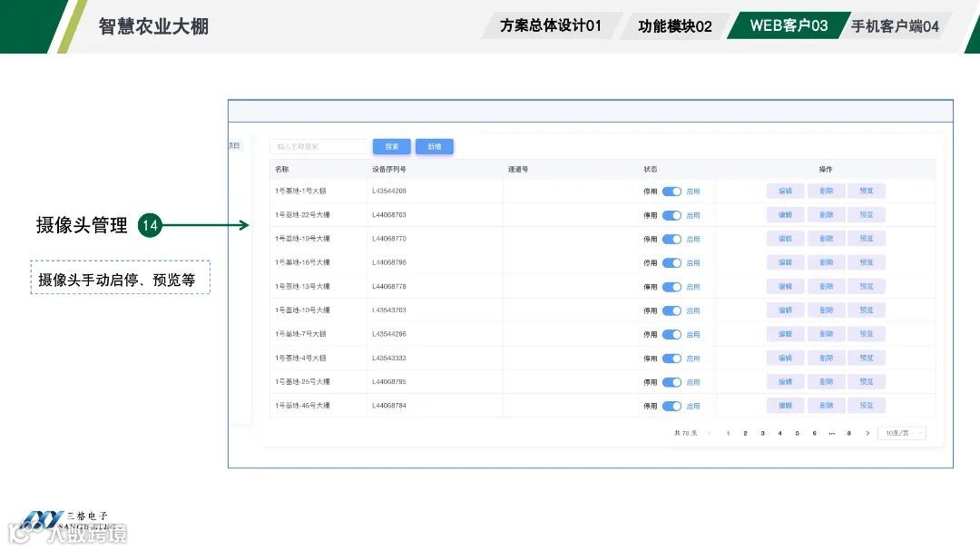Go to next page of camera list
This screenshot has height=551, width=980.
(867, 433)
